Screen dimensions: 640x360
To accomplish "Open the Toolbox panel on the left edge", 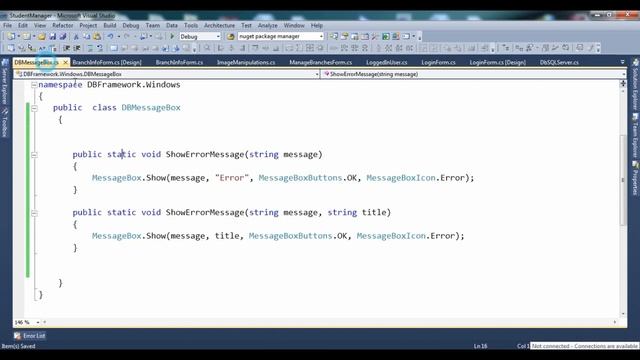I will pyautogui.click(x=5, y=123).
